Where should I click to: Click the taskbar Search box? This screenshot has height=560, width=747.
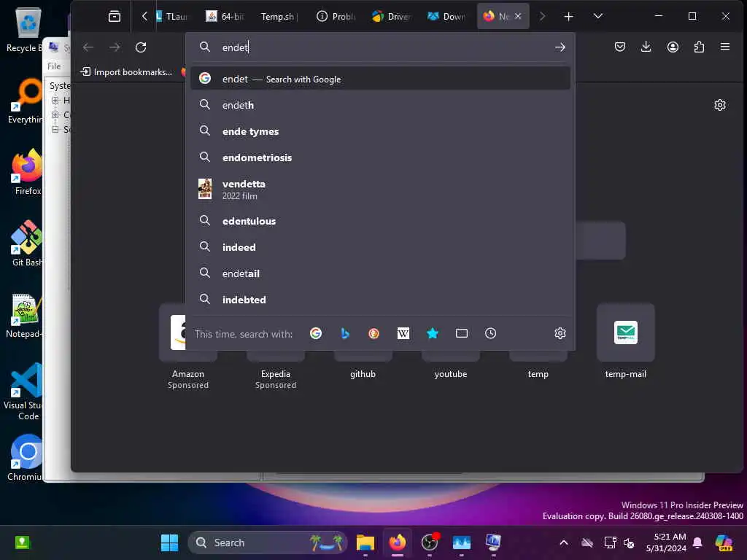coord(268,542)
